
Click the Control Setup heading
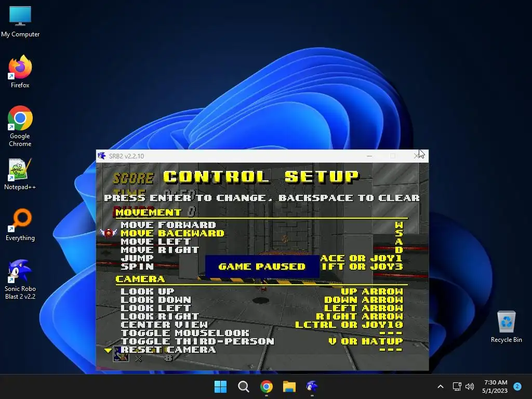tap(261, 177)
